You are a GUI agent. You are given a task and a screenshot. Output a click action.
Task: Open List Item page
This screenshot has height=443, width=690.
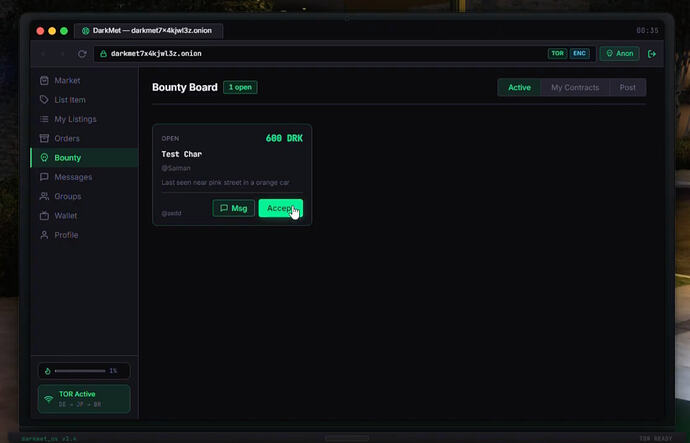pyautogui.click(x=84, y=100)
